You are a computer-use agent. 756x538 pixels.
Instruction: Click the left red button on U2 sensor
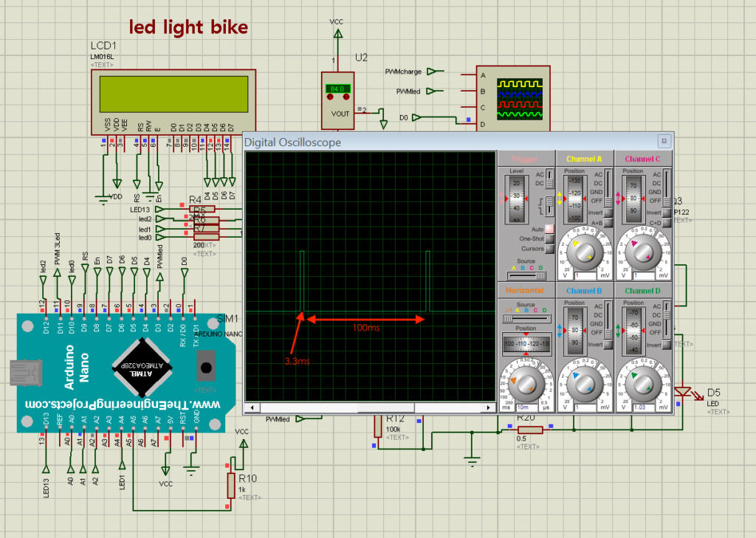(330, 97)
